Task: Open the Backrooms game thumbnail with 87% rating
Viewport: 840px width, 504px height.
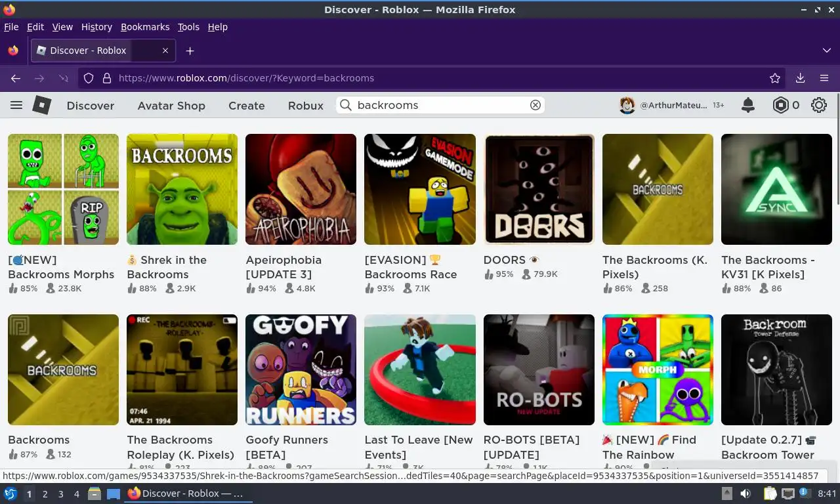Action: coord(63,369)
